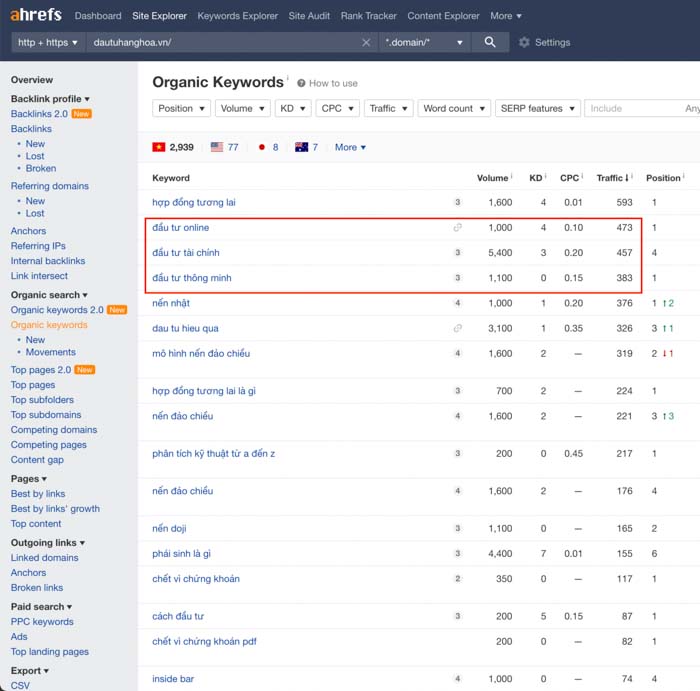Open Site Explorer tab
Image resolution: width=700 pixels, height=691 pixels.
point(159,16)
